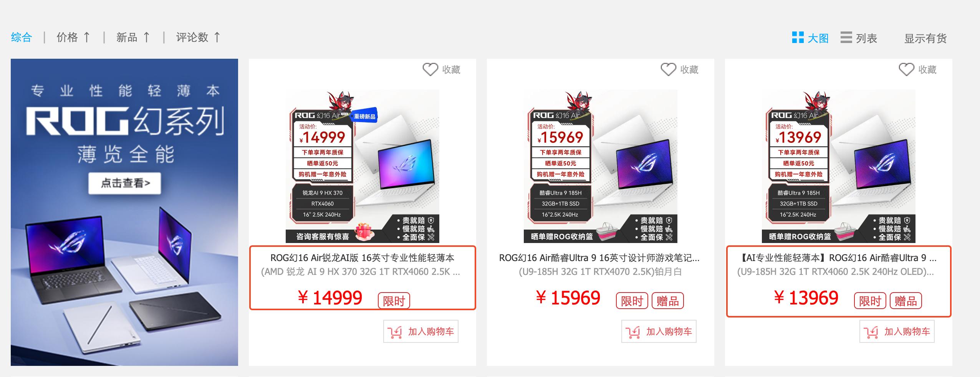Switch to 列表 list view icon
980x377 pixels.
tap(846, 37)
